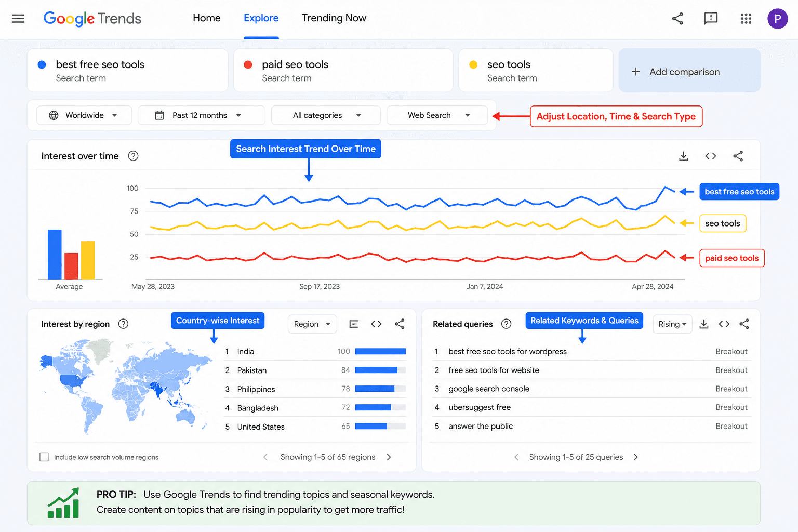Select India row in region list
The width and height of the screenshot is (798, 532).
click(315, 351)
